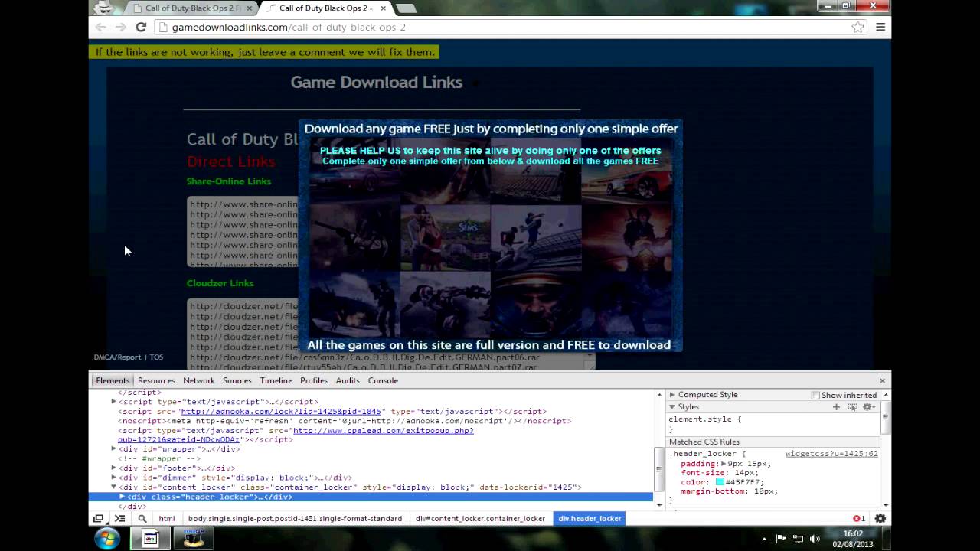The width and height of the screenshot is (980, 551).
Task: Open the Styles gear options menu
Action: pyautogui.click(x=869, y=407)
